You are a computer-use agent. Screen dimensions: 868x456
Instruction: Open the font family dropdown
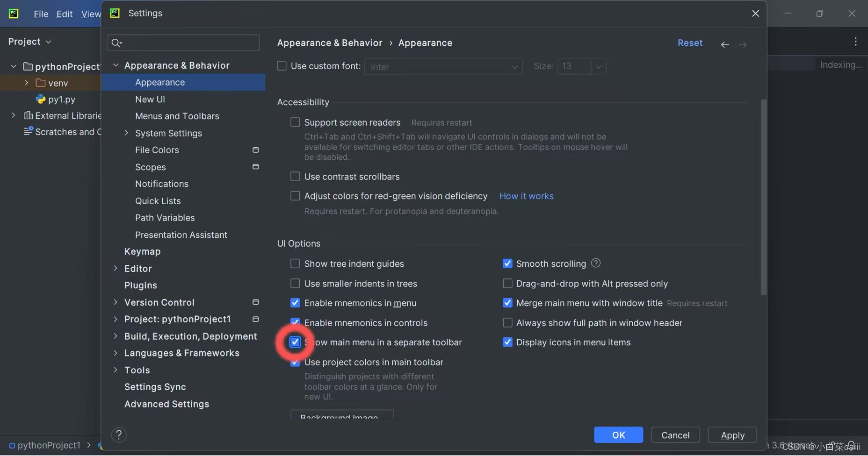point(514,66)
